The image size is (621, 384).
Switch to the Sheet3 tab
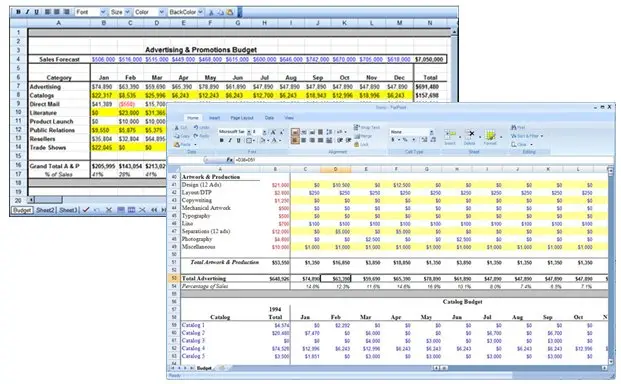(x=68, y=210)
